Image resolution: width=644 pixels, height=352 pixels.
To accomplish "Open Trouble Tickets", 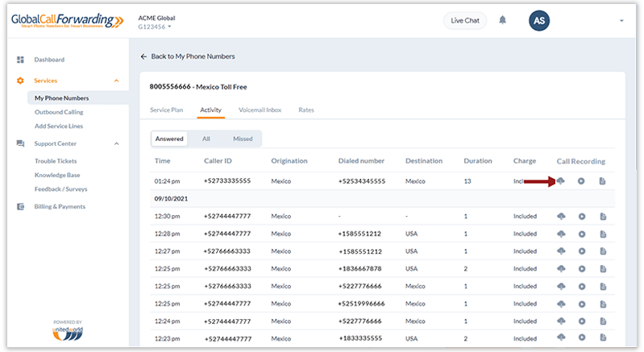I will point(56,161).
